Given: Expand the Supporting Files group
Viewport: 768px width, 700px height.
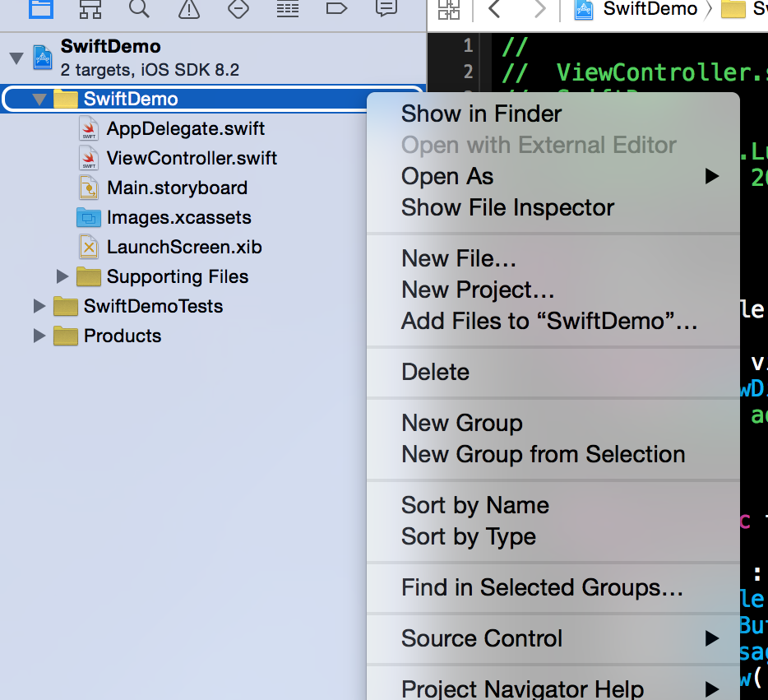Looking at the screenshot, I should point(62,276).
